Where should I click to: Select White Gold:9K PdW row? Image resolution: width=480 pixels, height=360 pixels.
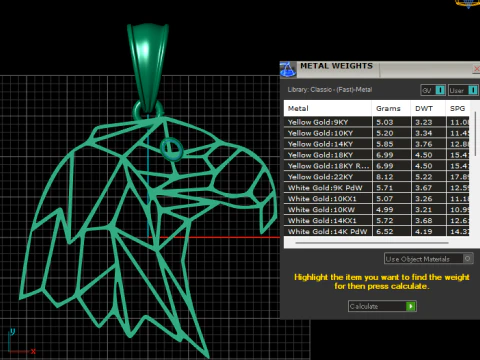tap(377, 188)
